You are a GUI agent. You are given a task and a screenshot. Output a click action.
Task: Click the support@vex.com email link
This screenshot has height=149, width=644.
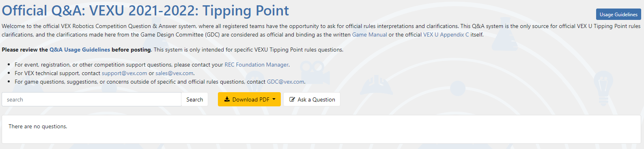[124, 73]
